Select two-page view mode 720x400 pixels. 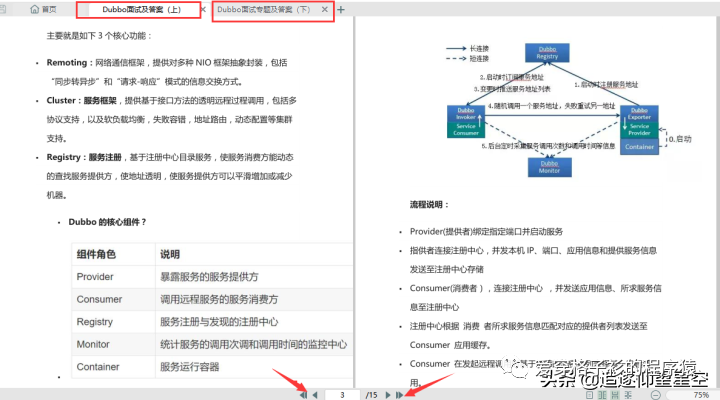pyautogui.click(x=602, y=395)
